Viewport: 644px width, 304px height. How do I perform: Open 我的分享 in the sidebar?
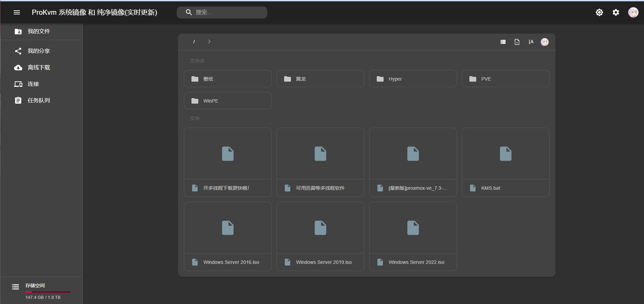pos(42,51)
